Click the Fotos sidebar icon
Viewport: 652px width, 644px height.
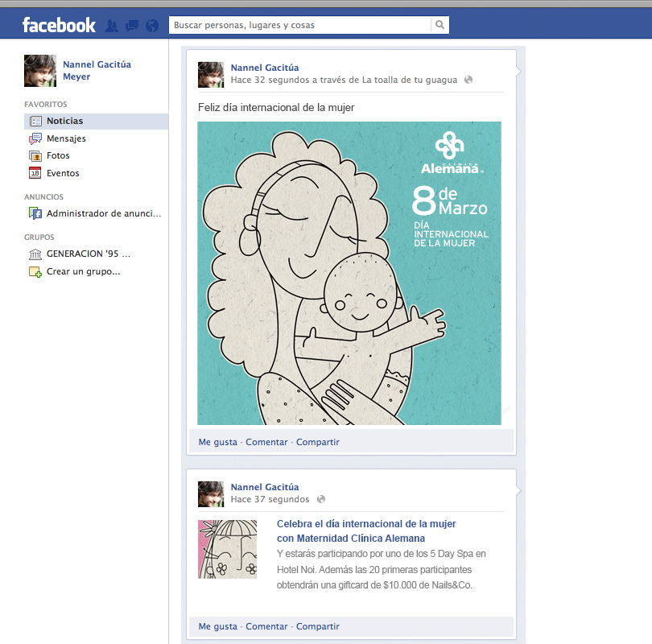click(x=35, y=156)
